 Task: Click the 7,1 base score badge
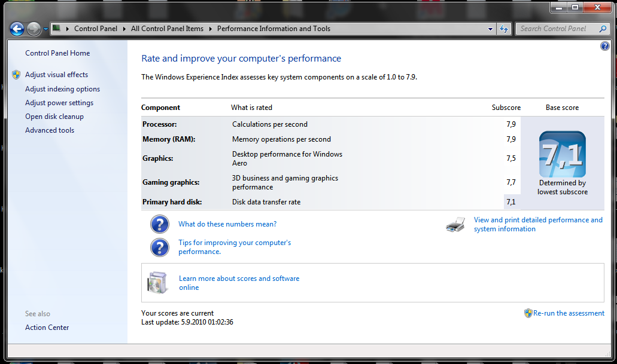(562, 154)
